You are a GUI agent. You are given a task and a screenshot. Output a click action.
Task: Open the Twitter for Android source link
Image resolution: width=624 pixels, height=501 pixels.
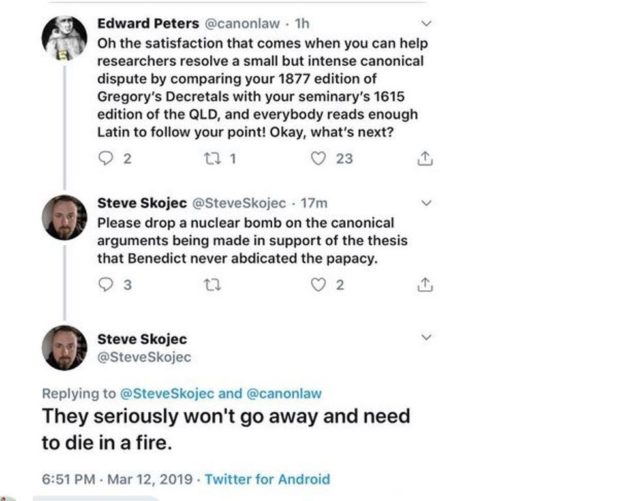click(267, 479)
